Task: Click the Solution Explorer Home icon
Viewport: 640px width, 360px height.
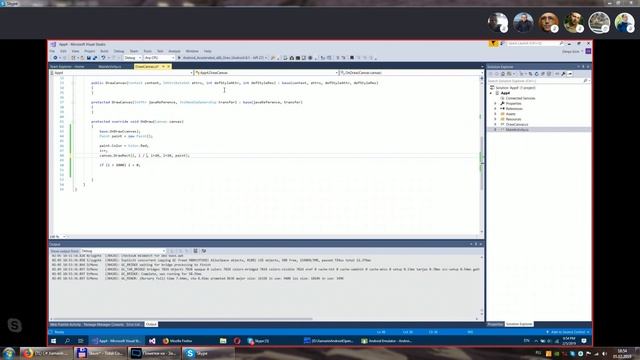Action: click(502, 74)
